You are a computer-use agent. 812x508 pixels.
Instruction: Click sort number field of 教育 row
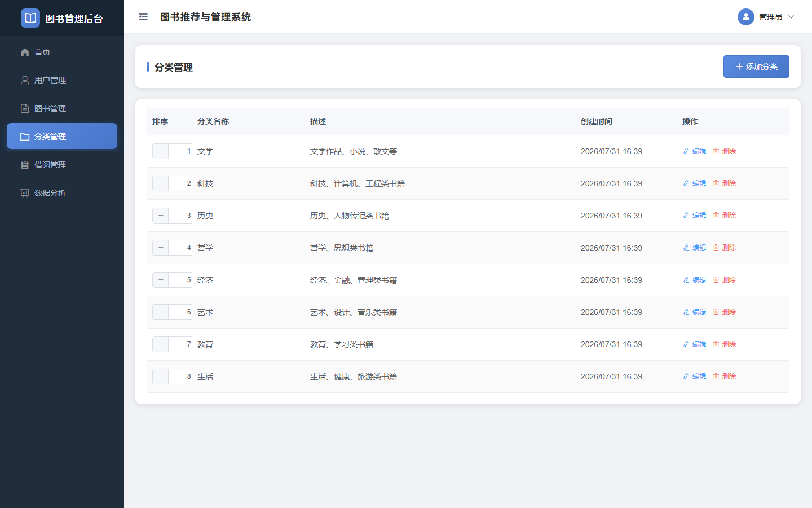click(x=180, y=344)
